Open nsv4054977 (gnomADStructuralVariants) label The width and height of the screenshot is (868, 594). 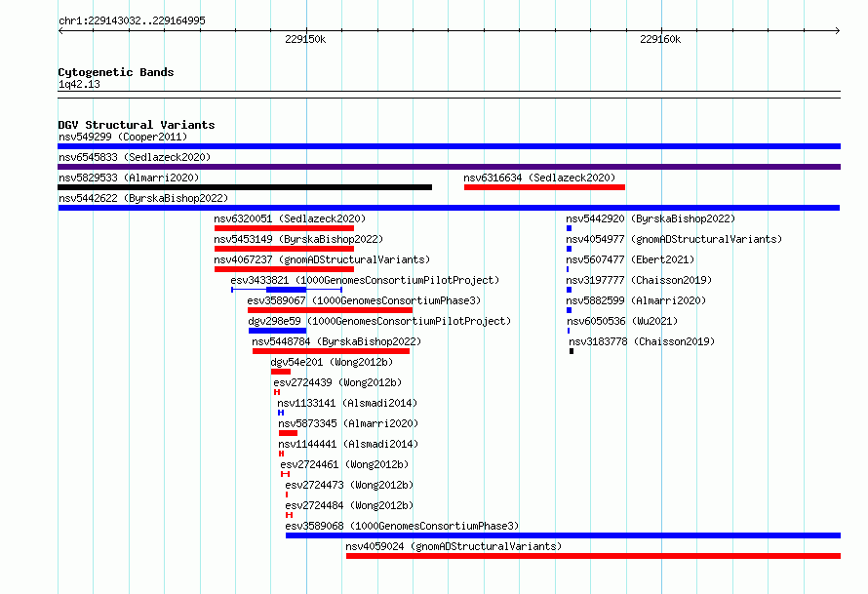click(x=674, y=239)
